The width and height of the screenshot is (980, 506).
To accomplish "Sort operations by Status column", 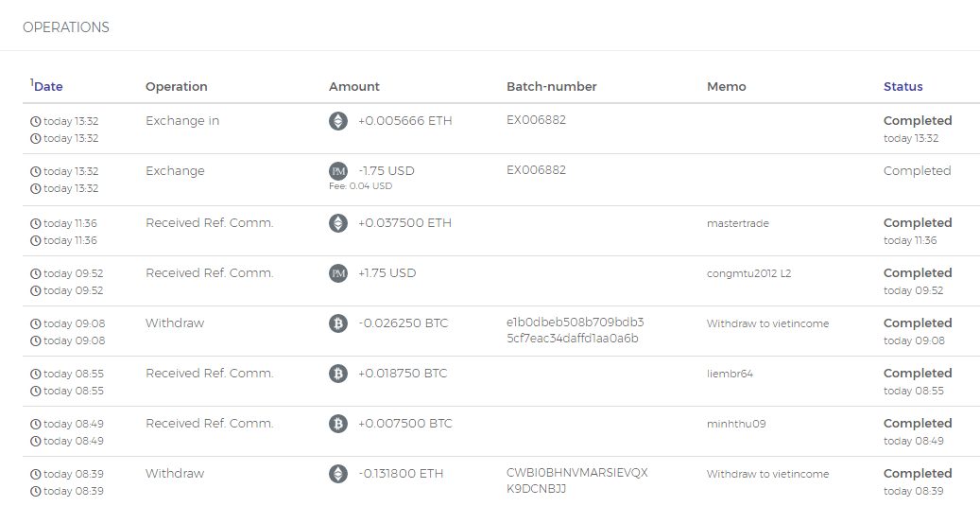I will 903,86.
